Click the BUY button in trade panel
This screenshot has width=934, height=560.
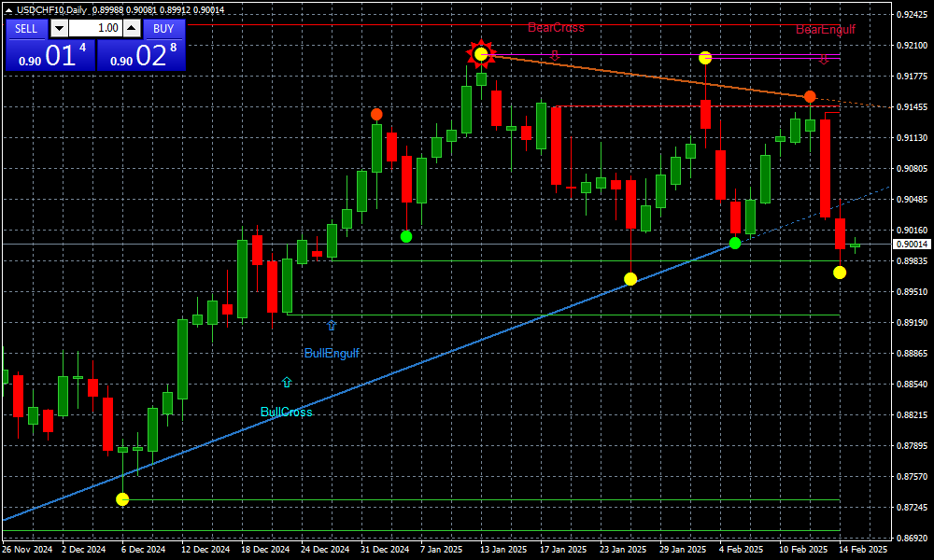(163, 28)
